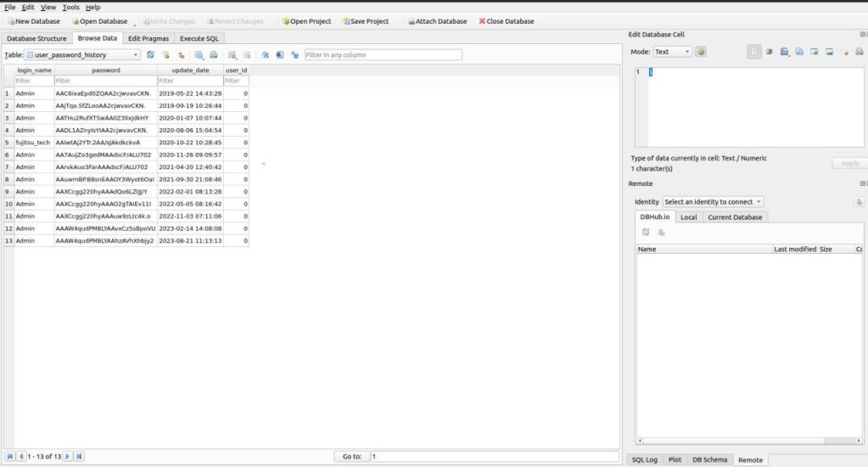Screen dimensions: 868x467
Task: Click the New Database toolbar button
Action: 33,21
